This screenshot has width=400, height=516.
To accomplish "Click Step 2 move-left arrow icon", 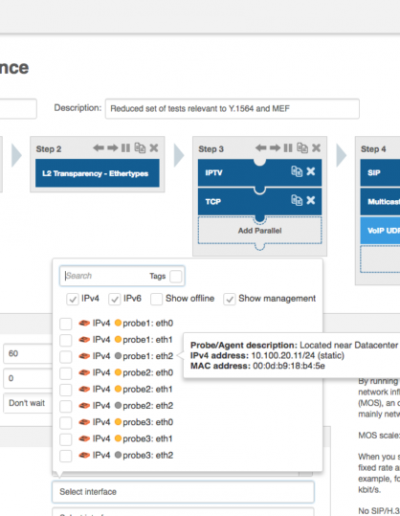I will click(x=99, y=148).
